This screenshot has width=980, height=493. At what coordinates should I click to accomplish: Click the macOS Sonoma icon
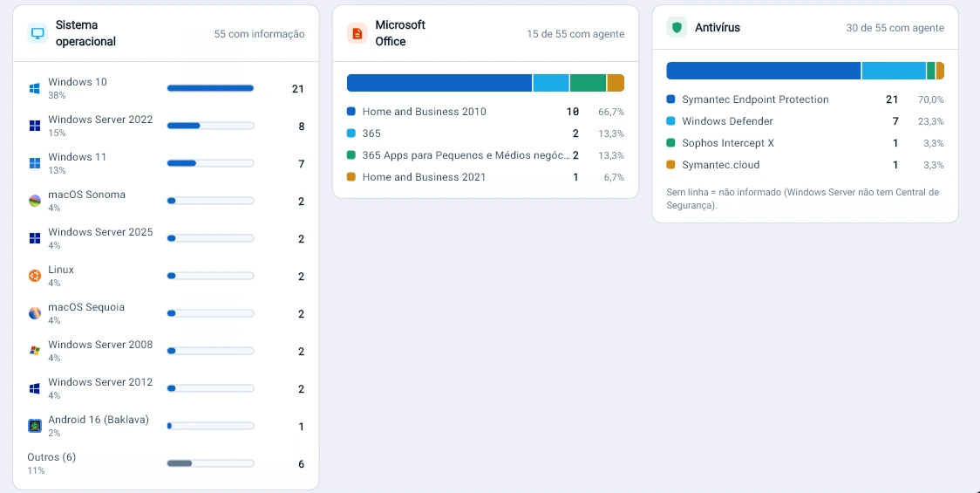click(35, 201)
